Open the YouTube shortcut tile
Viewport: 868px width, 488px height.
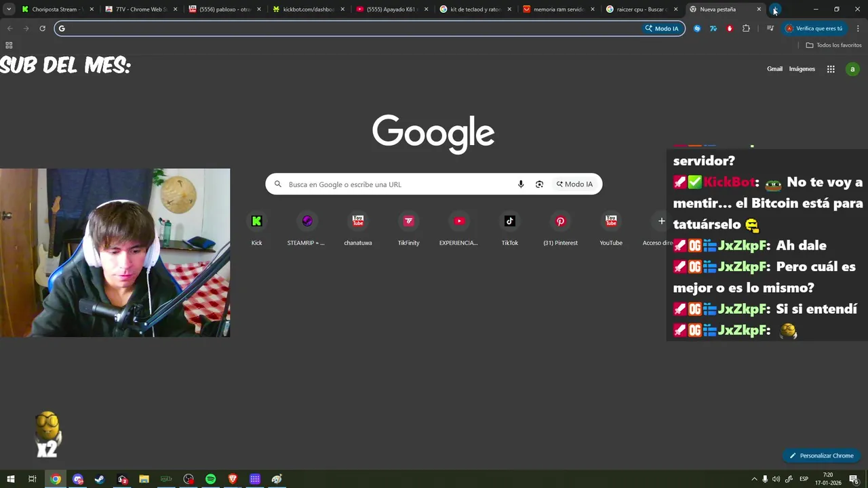point(611,228)
